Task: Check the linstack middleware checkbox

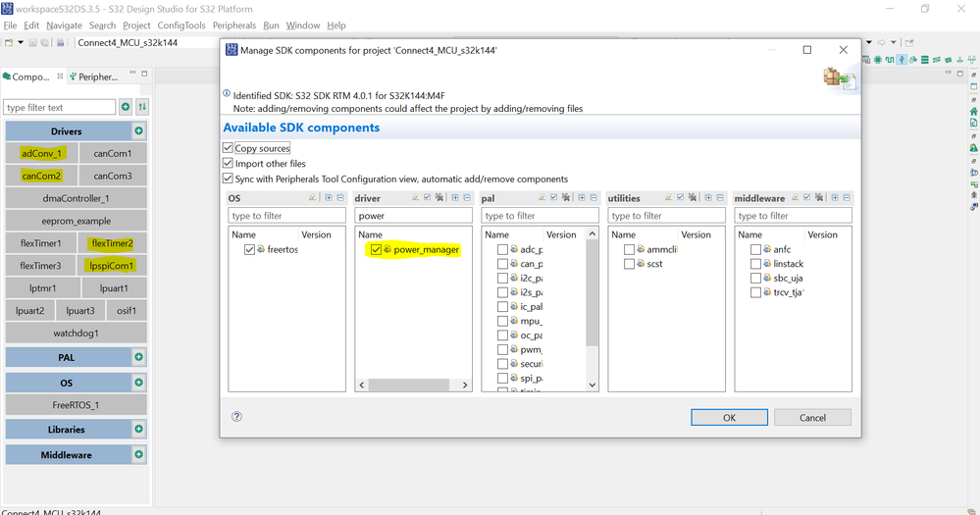Action: tap(755, 264)
